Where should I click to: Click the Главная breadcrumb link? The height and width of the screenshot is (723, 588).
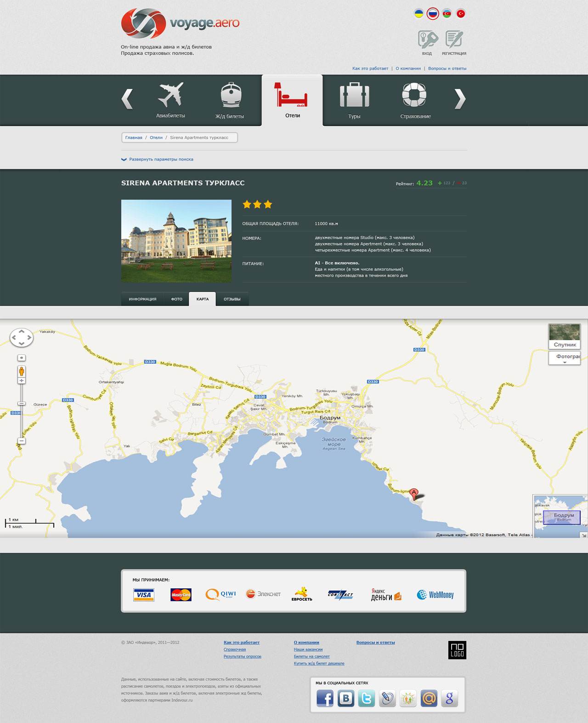coord(134,138)
